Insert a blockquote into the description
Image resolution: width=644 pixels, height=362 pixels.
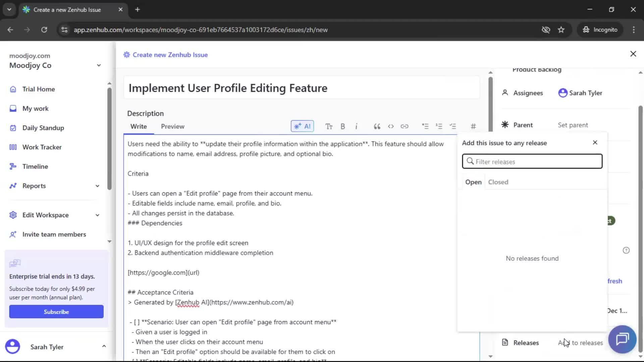tap(377, 126)
